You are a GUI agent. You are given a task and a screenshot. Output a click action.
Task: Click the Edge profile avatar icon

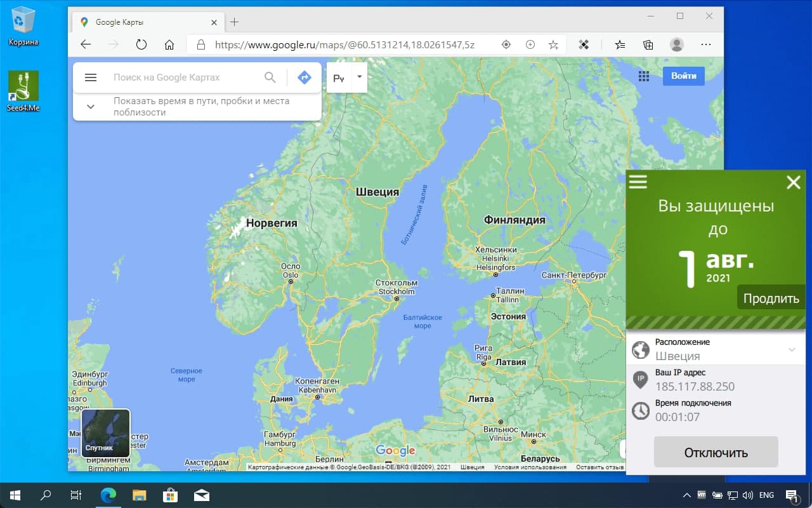[x=677, y=44]
